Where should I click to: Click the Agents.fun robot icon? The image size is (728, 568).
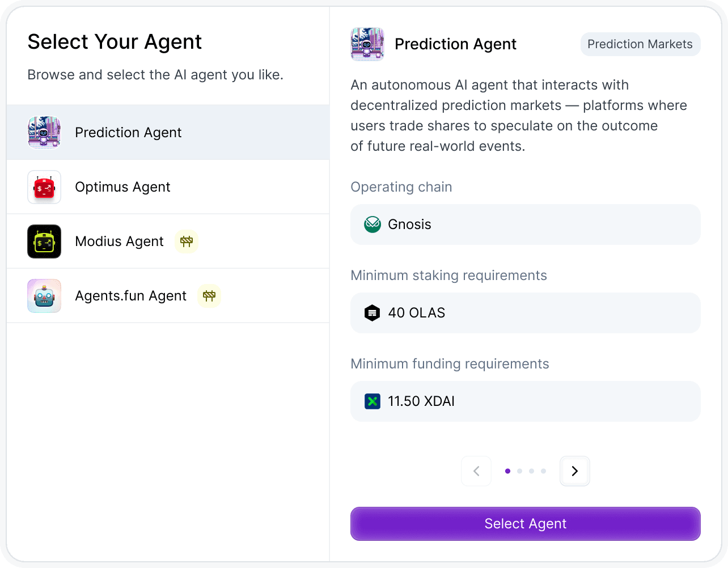click(x=44, y=296)
